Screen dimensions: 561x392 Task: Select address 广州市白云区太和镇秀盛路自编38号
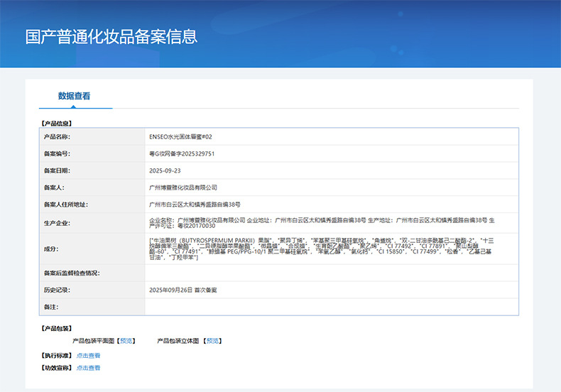195,205
